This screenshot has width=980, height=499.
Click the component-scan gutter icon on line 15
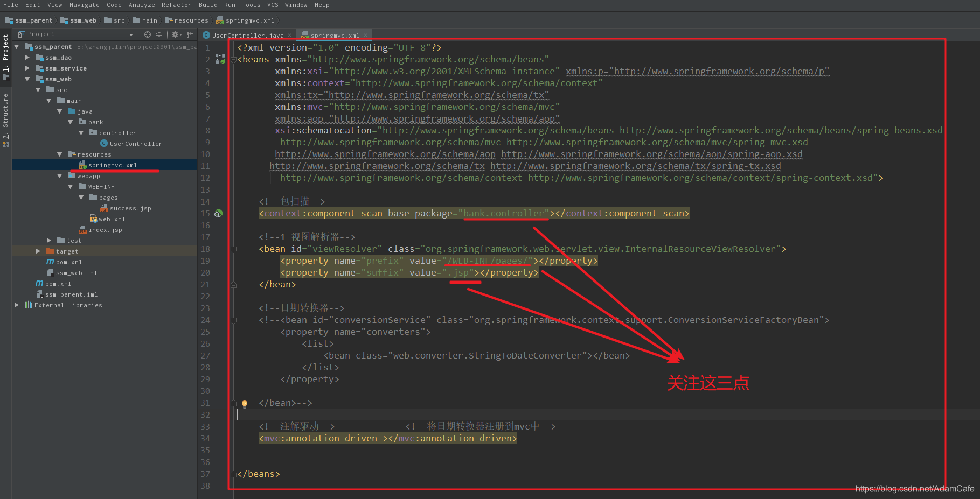click(218, 214)
